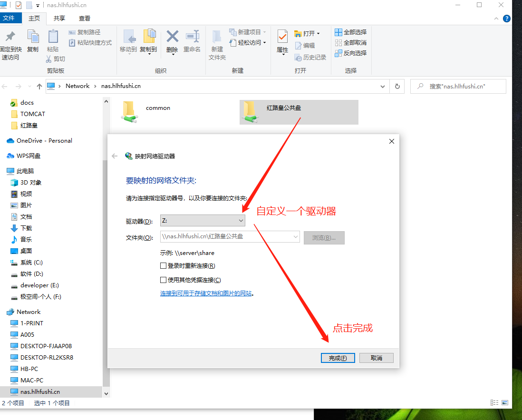The width and height of the screenshot is (522, 420).
Task: Switch to the View ribbon tab
Action: (x=85, y=19)
